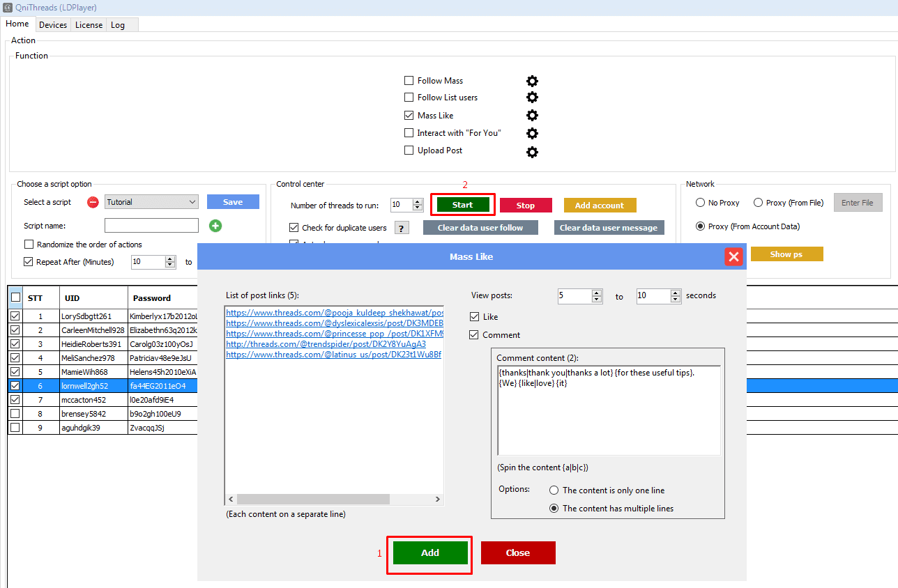The width and height of the screenshot is (898, 588).
Task: Open gear for Interact with "For You"
Action: point(532,133)
